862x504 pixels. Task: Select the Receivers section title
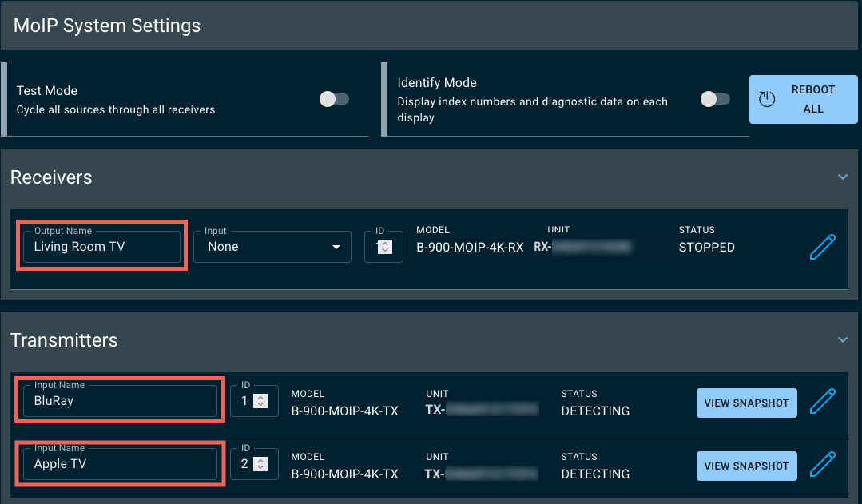(51, 177)
